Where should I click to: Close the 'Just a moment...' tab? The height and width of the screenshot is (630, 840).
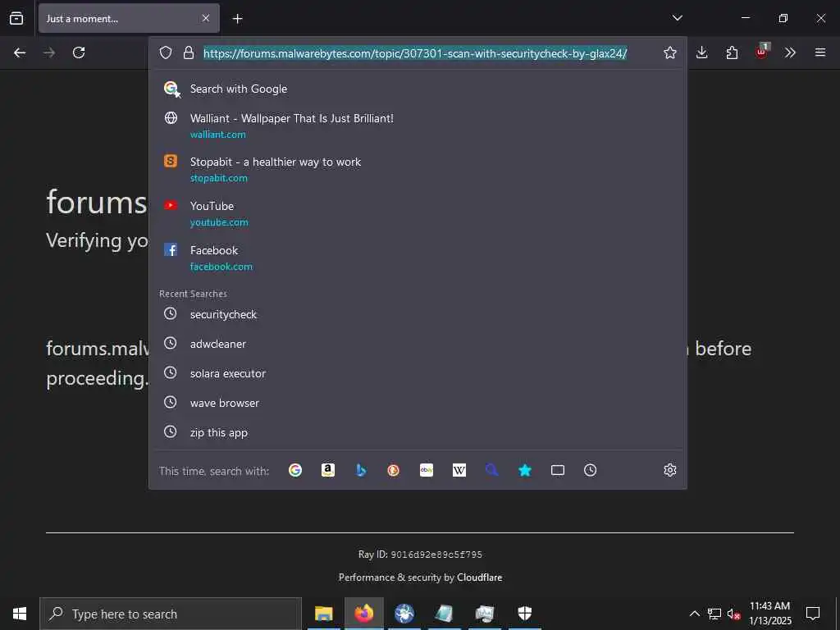click(x=206, y=18)
